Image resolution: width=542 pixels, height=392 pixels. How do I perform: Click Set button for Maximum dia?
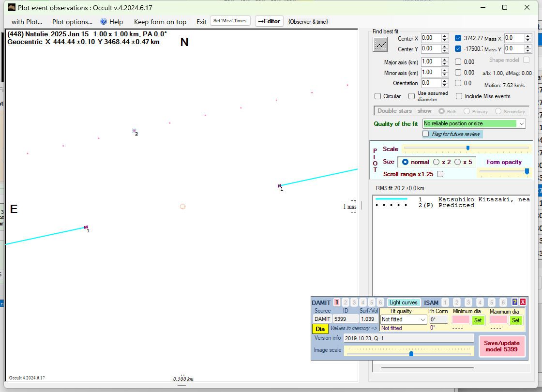515,320
